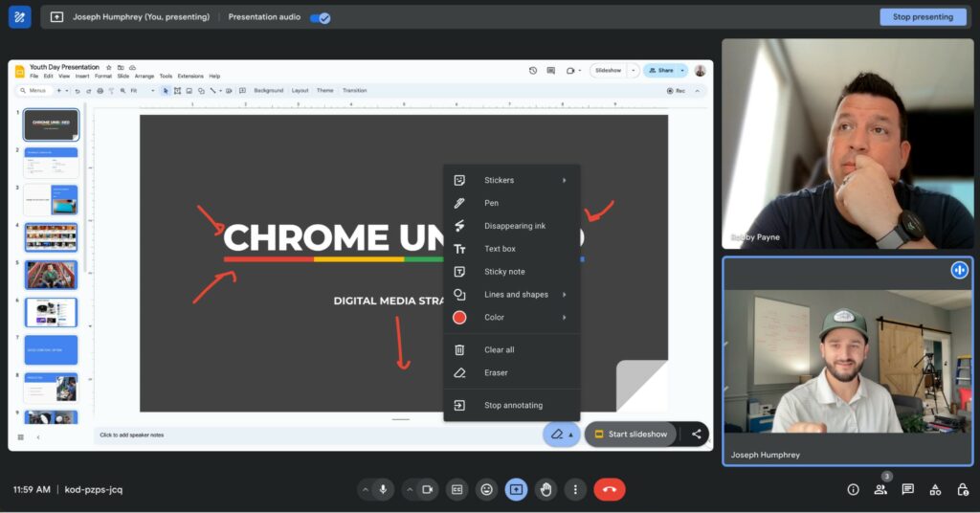Click the red color swatch
Viewport: 980px width, 513px height.
pos(459,318)
